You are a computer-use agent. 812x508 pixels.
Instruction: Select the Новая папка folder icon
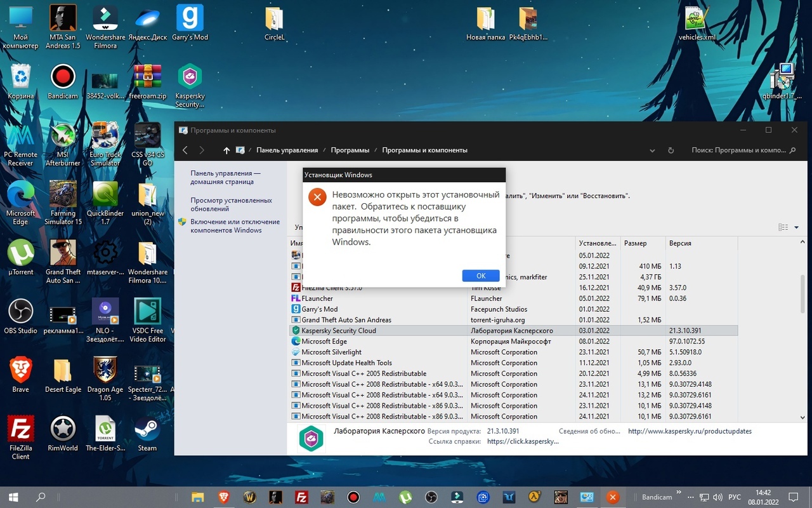(485, 23)
